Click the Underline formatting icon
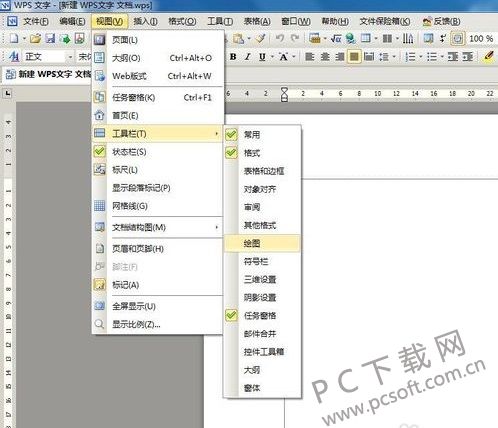498x428 pixels. (x=262, y=57)
